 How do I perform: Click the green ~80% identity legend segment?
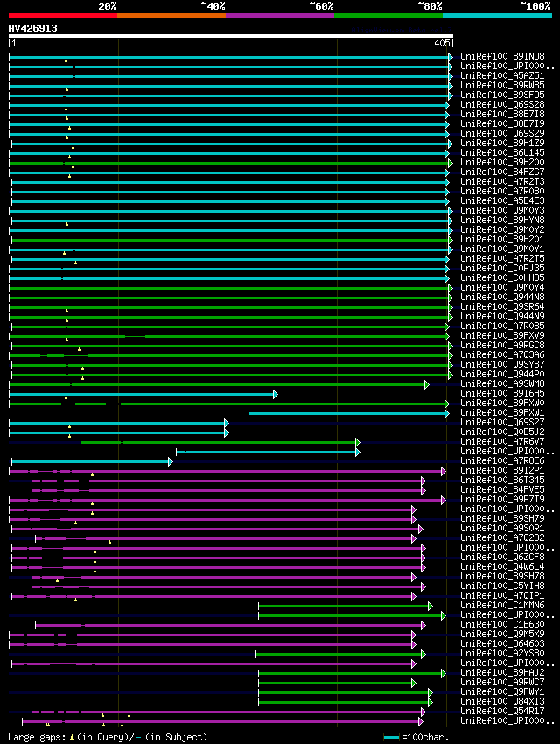388,16
